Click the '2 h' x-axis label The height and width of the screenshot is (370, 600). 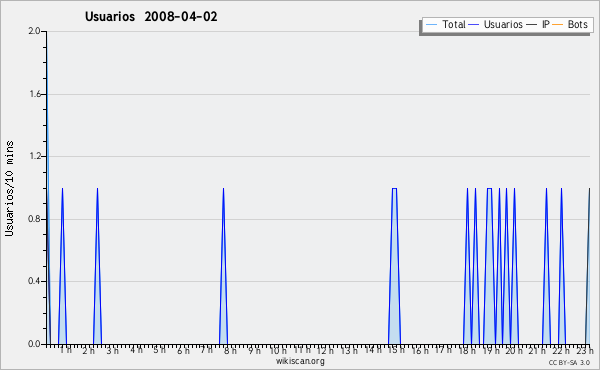(x=88, y=350)
